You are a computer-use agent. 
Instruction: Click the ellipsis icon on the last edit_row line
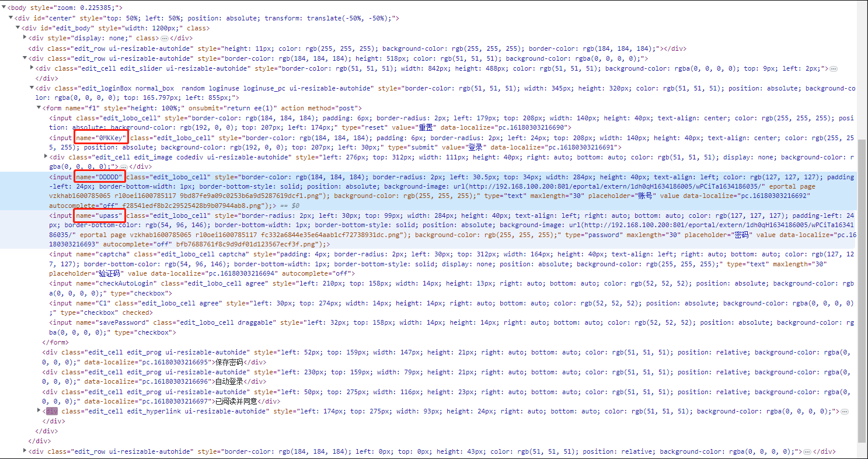[807, 451]
